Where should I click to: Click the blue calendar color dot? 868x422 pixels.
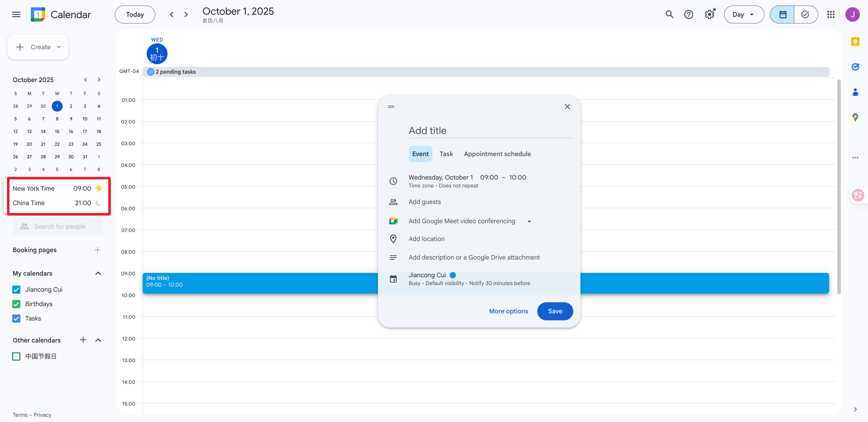click(453, 275)
